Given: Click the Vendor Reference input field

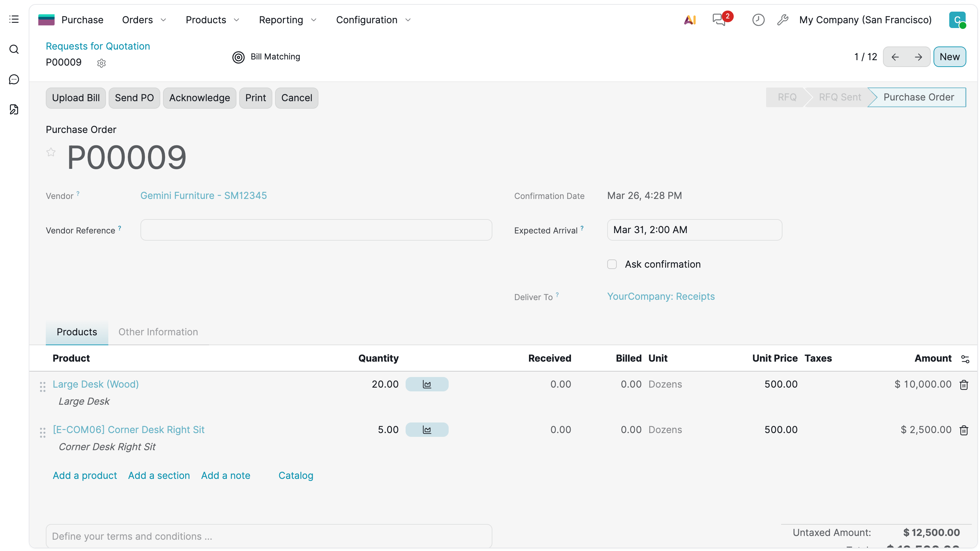Looking at the screenshot, I should point(316,230).
